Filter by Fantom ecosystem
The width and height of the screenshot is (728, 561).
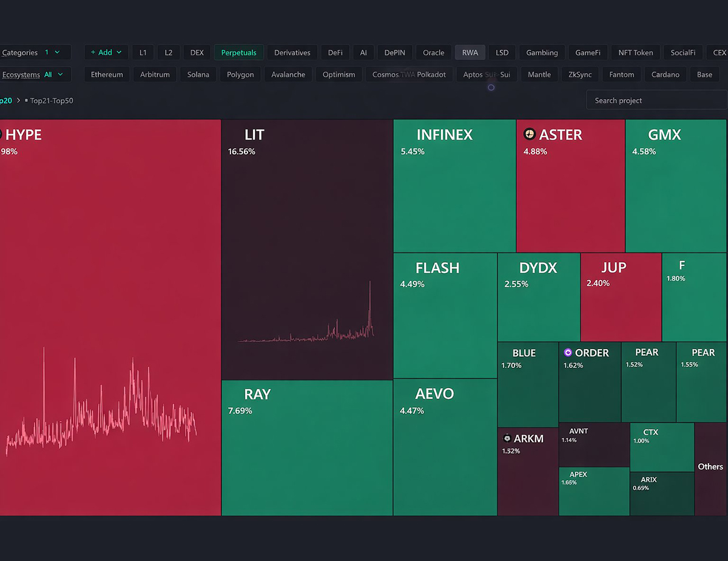click(622, 75)
